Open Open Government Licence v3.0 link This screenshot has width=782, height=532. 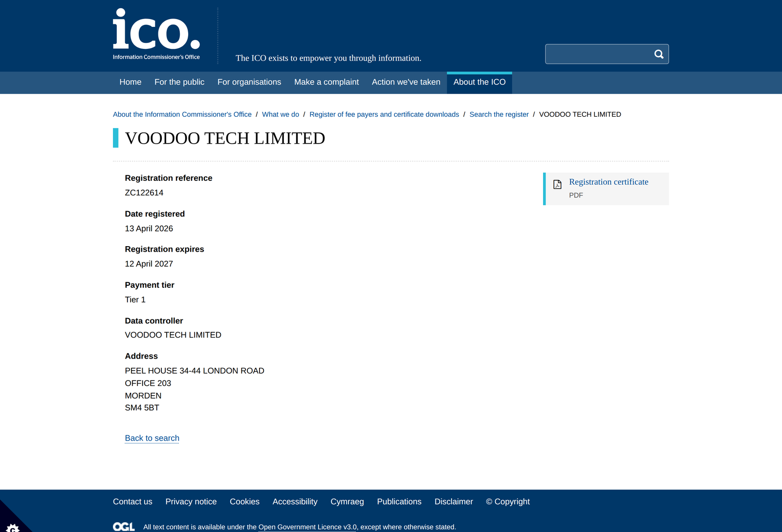click(x=307, y=527)
